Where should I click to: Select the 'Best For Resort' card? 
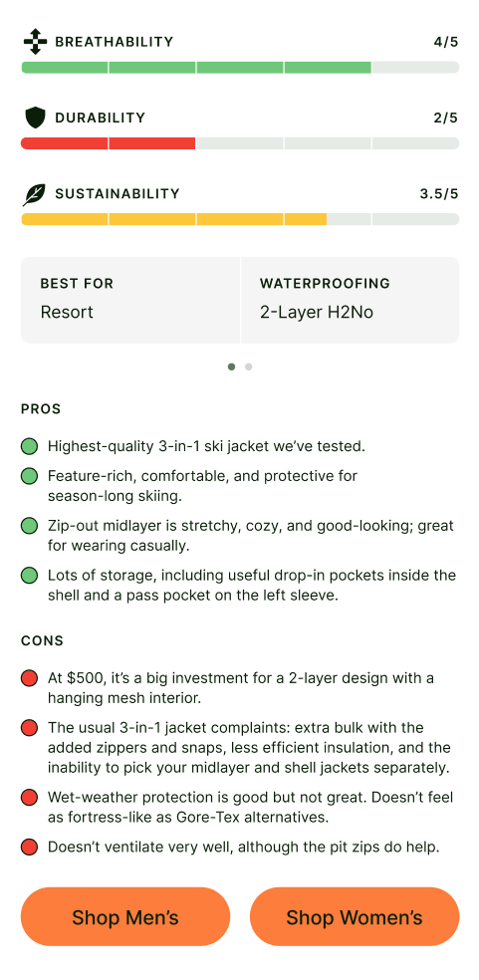(130, 300)
